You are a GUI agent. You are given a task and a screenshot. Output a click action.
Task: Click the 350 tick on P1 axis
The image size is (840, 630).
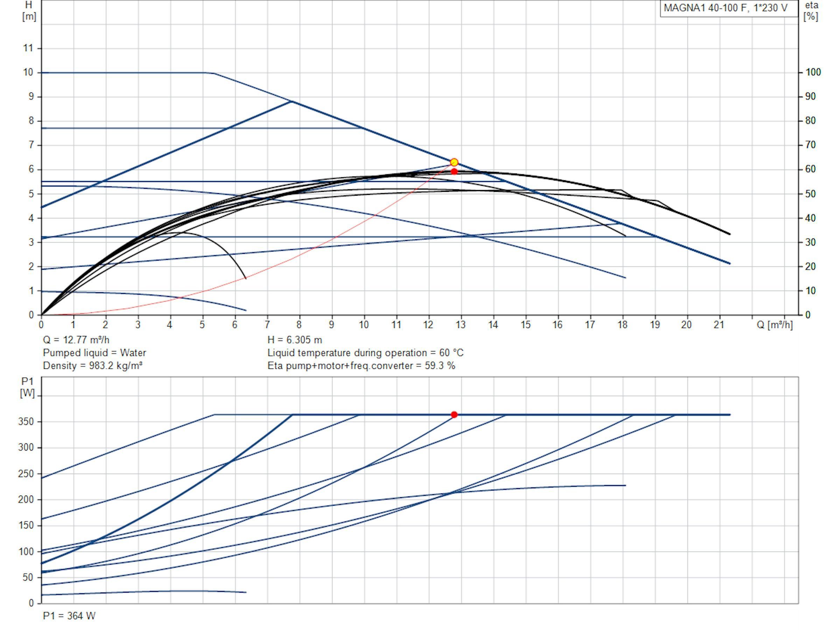[x=26, y=422]
